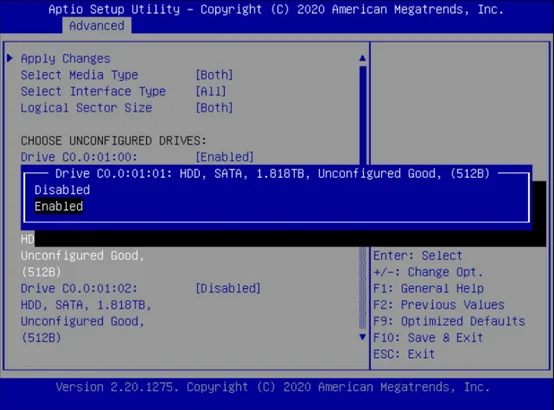Screen dimensions: 554x410
Task: Click the Version 2.20.1275 footer text
Action: point(273,387)
